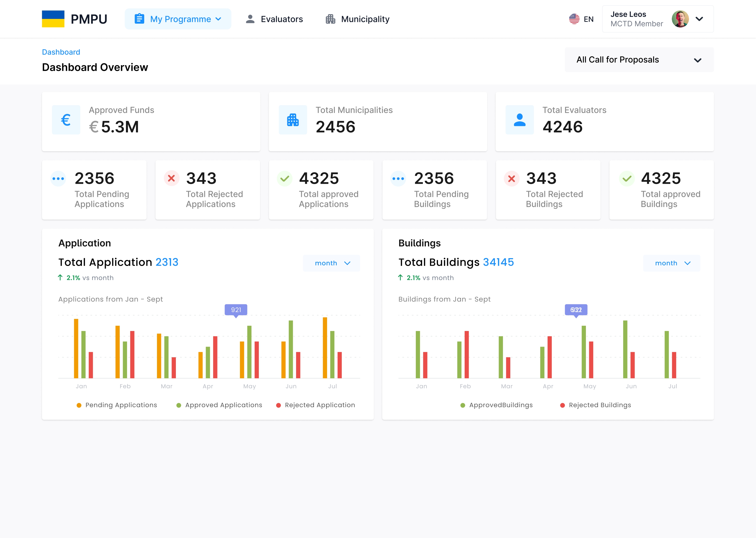
Task: Toggle Rejected Buildings legend item
Action: 595,405
